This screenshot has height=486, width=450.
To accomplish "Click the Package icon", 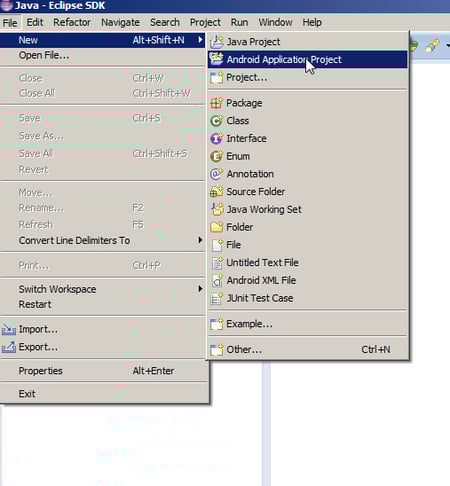I will [217, 103].
